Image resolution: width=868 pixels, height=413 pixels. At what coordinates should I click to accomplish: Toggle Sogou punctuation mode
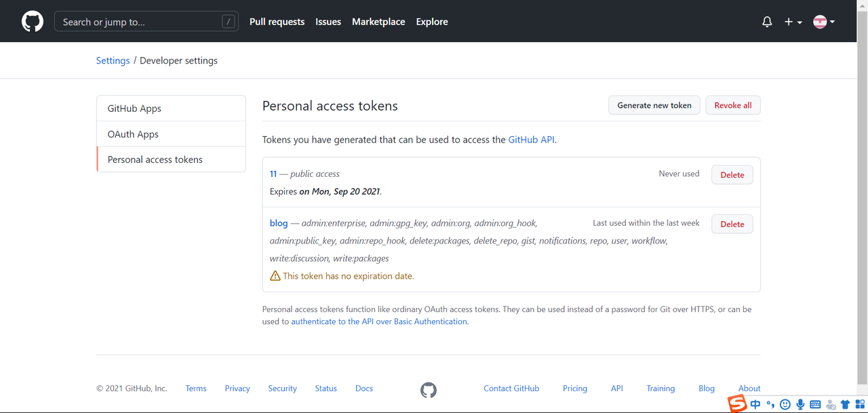coord(770,405)
